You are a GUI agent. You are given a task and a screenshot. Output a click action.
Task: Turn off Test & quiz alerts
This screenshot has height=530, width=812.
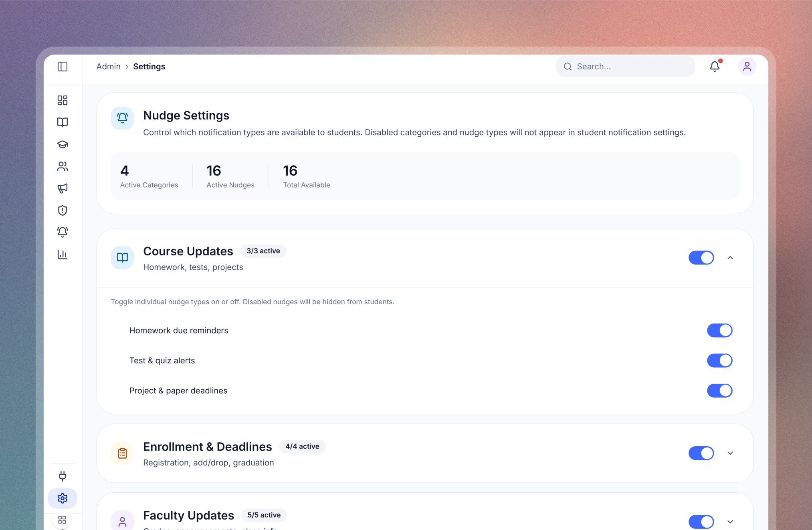tap(719, 360)
